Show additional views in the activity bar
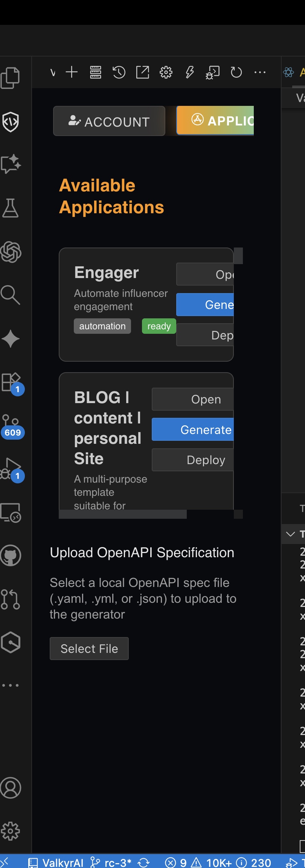 tap(10, 685)
